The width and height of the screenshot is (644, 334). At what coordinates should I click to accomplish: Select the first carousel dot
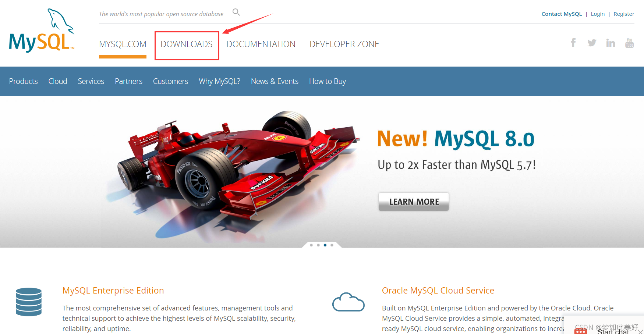[x=311, y=245]
